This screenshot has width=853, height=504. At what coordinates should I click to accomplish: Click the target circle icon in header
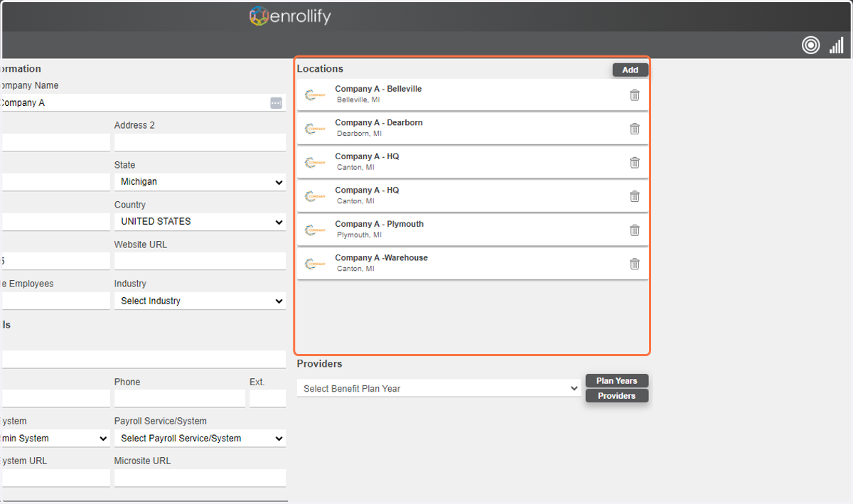810,45
